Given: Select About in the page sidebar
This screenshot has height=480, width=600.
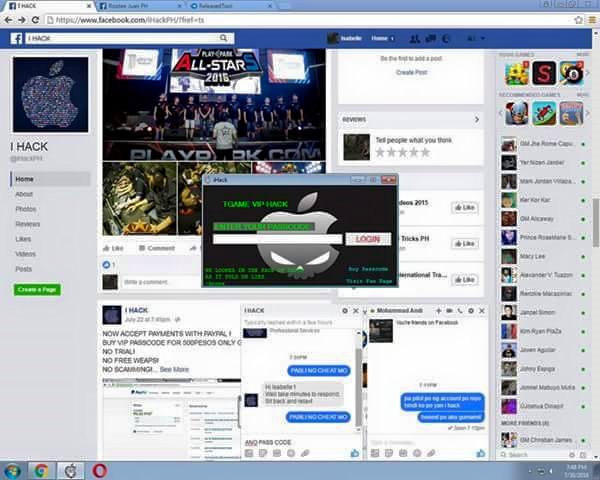Looking at the screenshot, I should (x=24, y=194).
